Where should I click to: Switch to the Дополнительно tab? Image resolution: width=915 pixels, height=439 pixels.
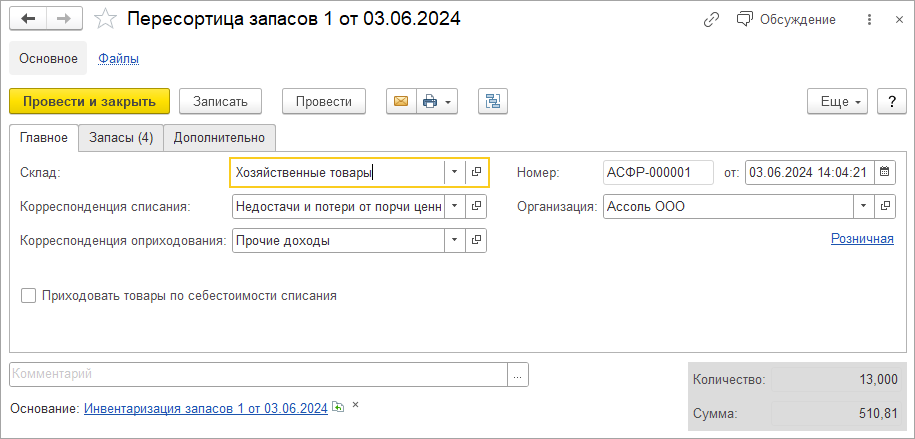(219, 138)
